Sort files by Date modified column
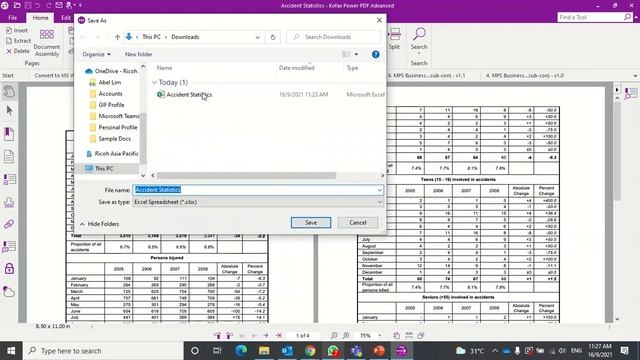This screenshot has height=360, width=640. click(x=297, y=68)
